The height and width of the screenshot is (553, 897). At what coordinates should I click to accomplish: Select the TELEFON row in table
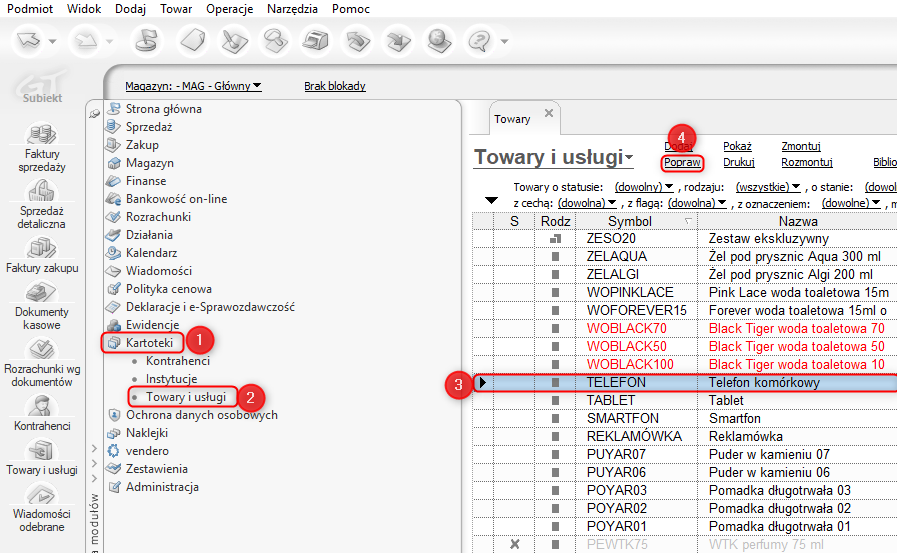pos(685,383)
